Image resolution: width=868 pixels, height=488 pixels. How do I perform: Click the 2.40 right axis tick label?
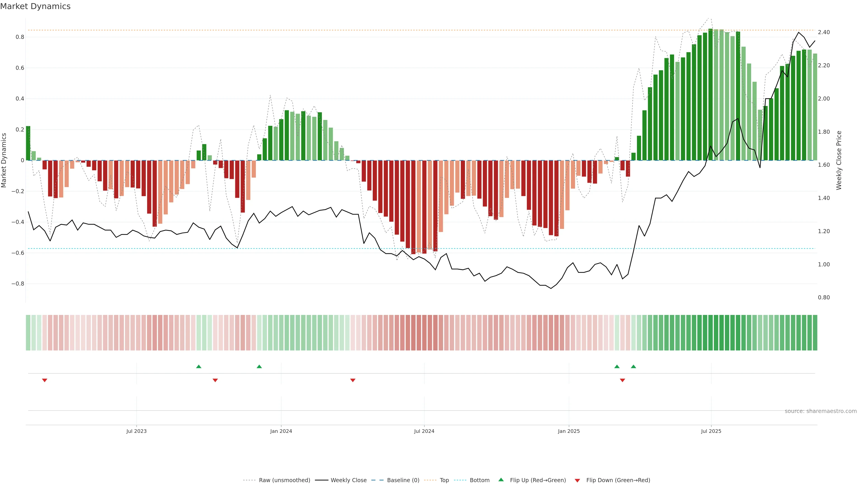click(824, 32)
